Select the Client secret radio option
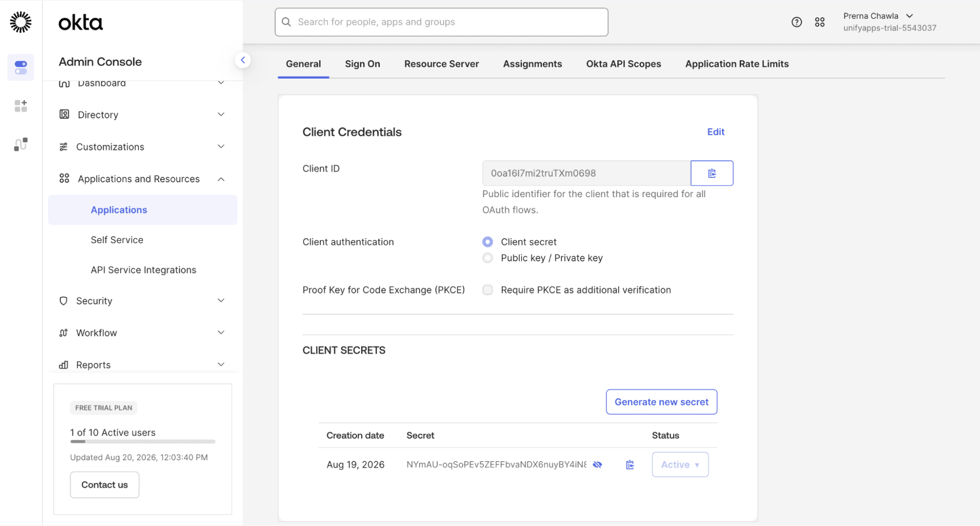The image size is (980, 526). tap(488, 242)
